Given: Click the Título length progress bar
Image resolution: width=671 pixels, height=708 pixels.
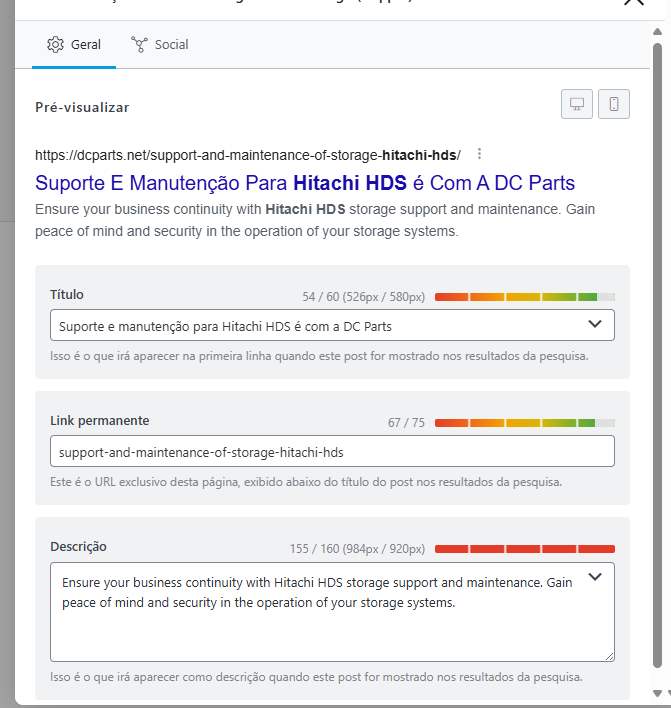Looking at the screenshot, I should point(525,297).
